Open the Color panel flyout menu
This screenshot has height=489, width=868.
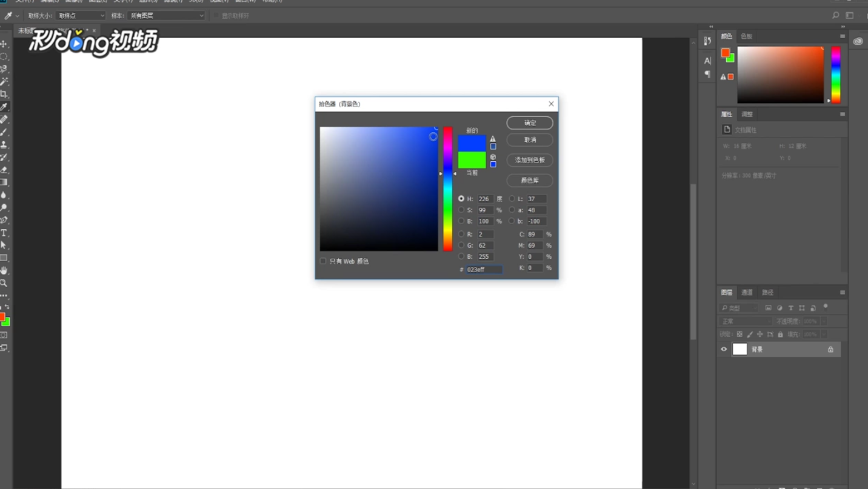click(x=843, y=36)
